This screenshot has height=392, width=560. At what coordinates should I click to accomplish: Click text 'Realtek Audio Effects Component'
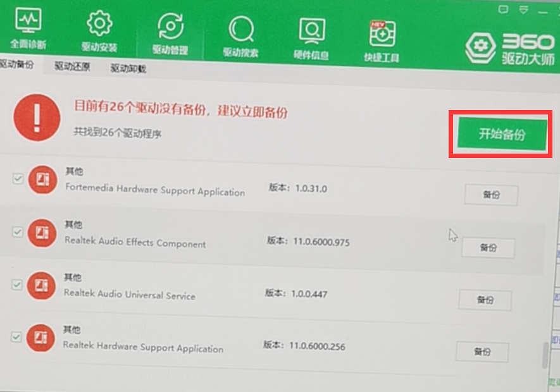[x=135, y=242]
